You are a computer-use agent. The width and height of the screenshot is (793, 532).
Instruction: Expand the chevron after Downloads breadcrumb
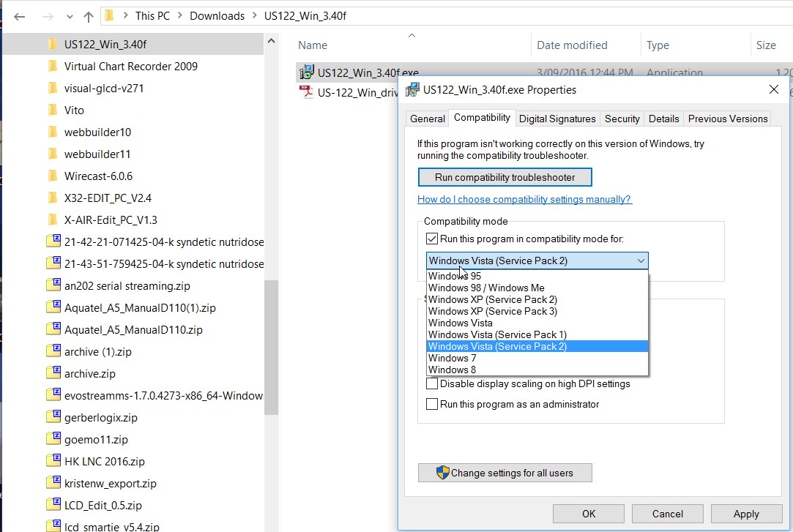pyautogui.click(x=254, y=15)
